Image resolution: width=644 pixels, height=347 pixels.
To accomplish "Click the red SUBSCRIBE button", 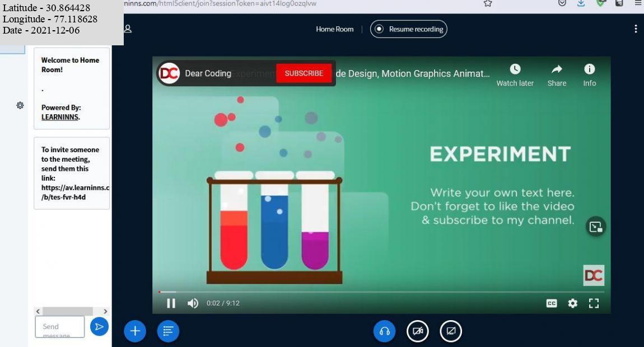I will pyautogui.click(x=304, y=73).
